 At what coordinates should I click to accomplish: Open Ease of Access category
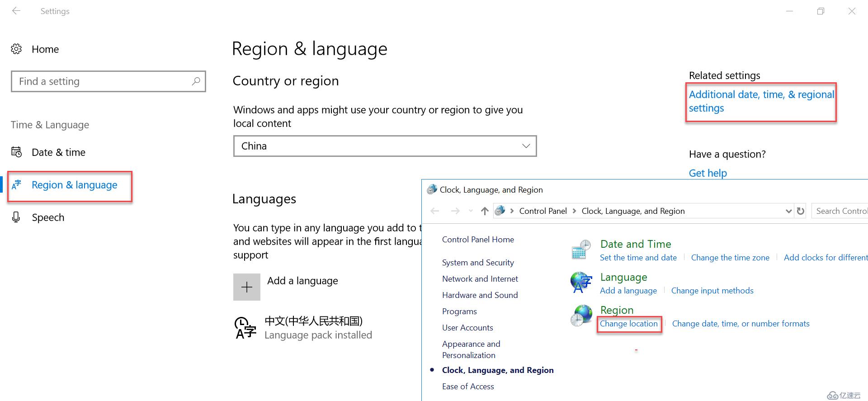468,387
